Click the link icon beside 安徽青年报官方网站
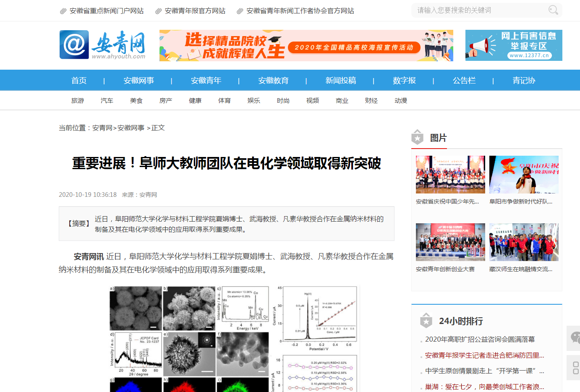580x392 pixels. 158,11
